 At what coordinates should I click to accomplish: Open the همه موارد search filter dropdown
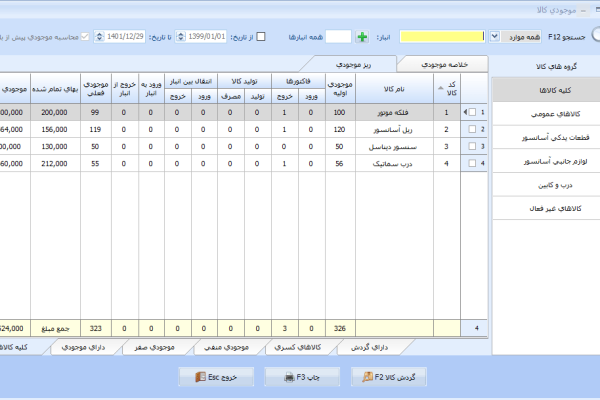494,37
